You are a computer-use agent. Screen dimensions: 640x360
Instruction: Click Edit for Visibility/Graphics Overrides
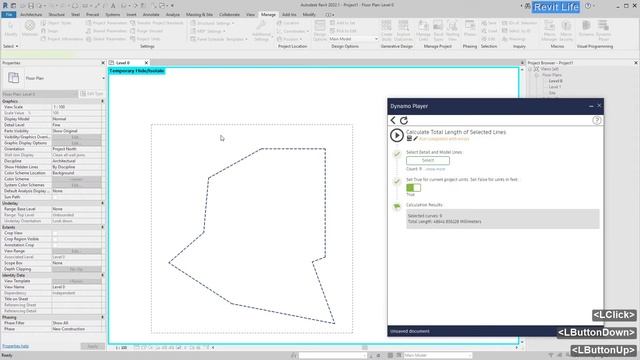pos(76,137)
